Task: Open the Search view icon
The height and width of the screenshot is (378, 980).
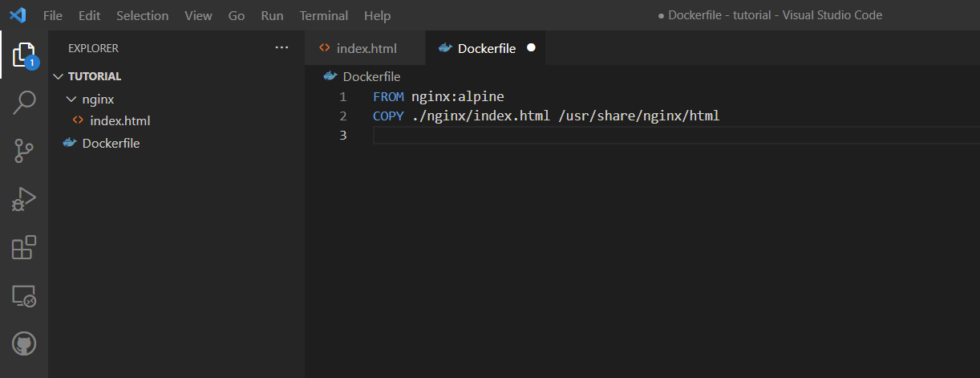Action: click(x=24, y=103)
